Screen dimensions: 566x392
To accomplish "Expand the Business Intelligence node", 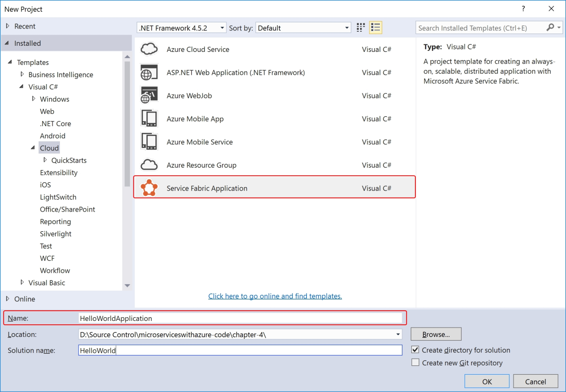I will click(x=22, y=74).
